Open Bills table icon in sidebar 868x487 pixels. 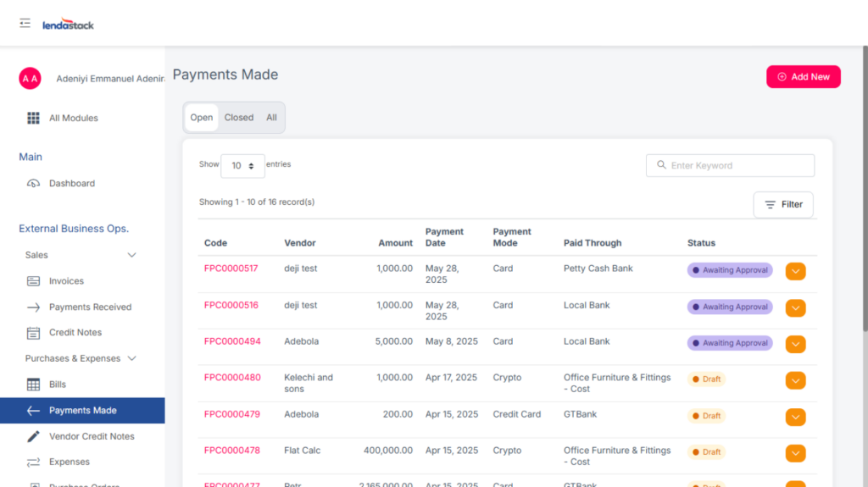pos(33,385)
